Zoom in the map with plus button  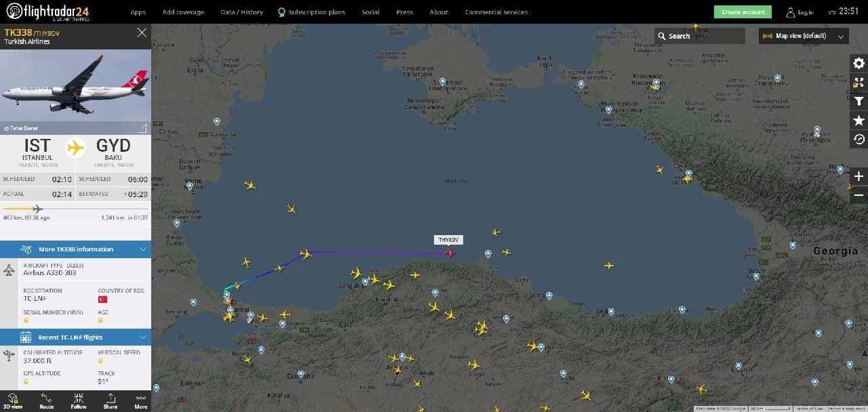[859, 176]
